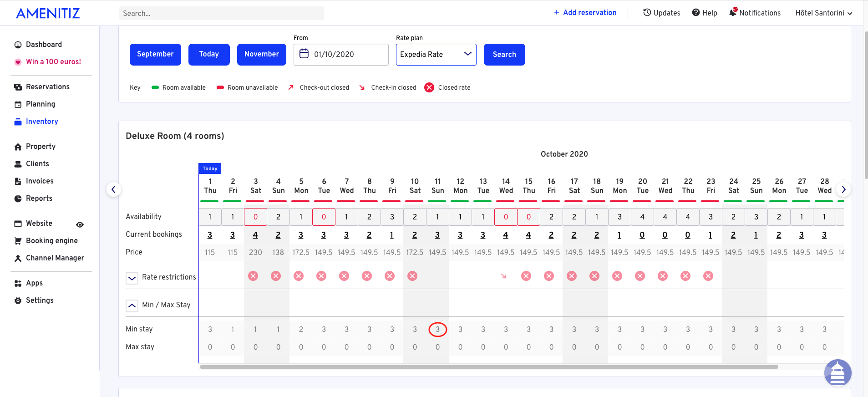Click Win a 100 euros link

pos(53,61)
